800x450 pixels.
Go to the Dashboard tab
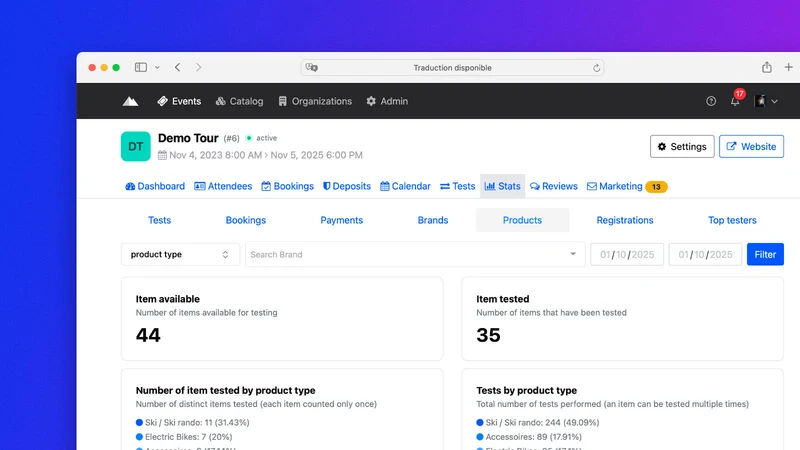(155, 186)
